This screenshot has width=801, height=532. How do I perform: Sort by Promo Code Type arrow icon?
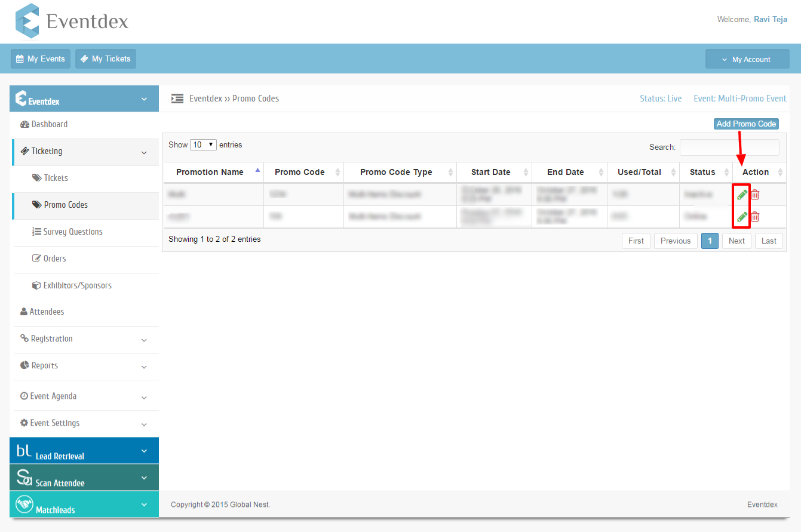[x=450, y=172]
